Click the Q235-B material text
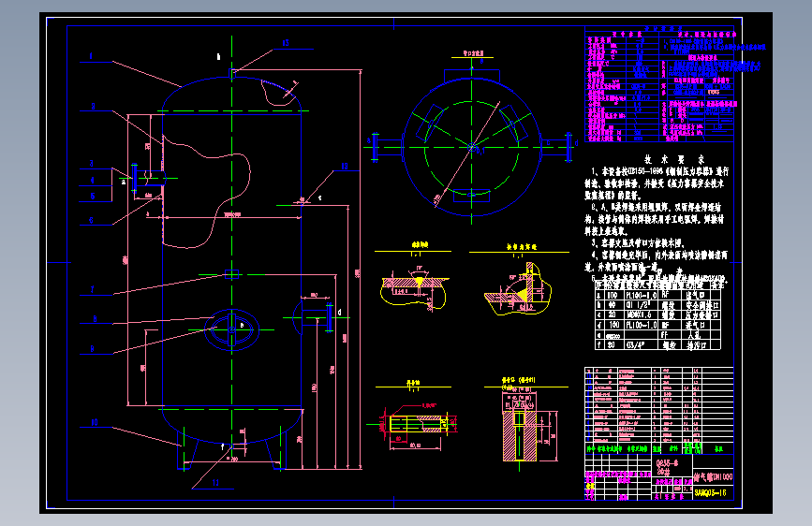The width and height of the screenshot is (812, 526). click(667, 463)
